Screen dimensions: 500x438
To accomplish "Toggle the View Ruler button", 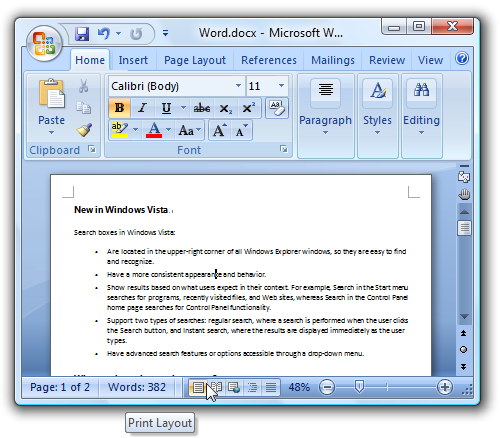I will (x=464, y=177).
